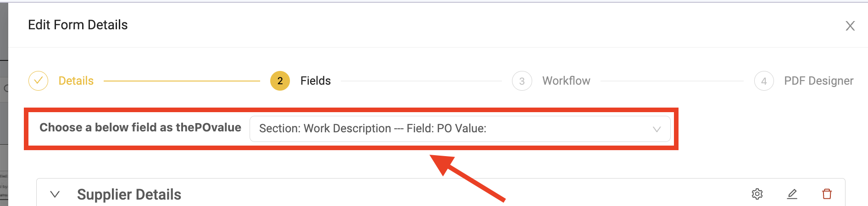
Task: Go to the Details step
Action: pyautogui.click(x=76, y=81)
